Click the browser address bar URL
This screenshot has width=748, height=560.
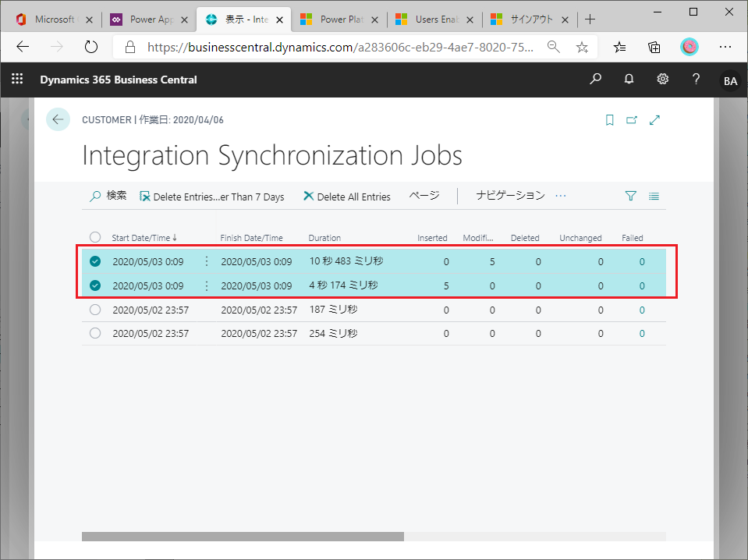[x=340, y=47]
